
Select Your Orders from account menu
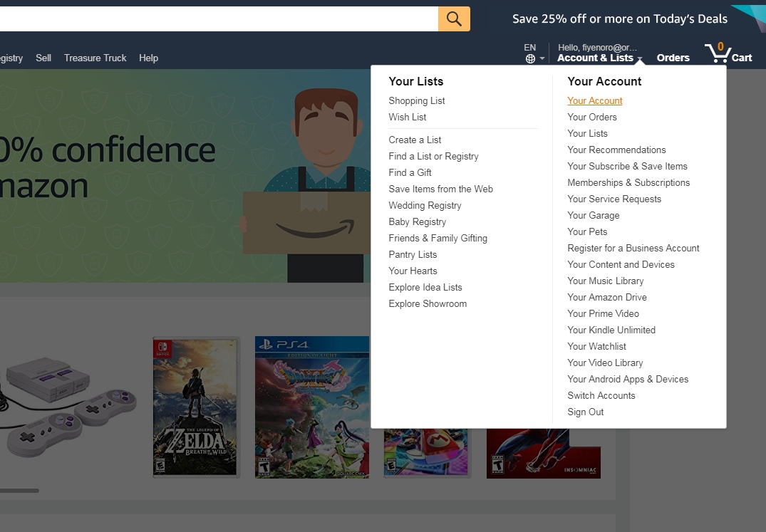tap(592, 117)
